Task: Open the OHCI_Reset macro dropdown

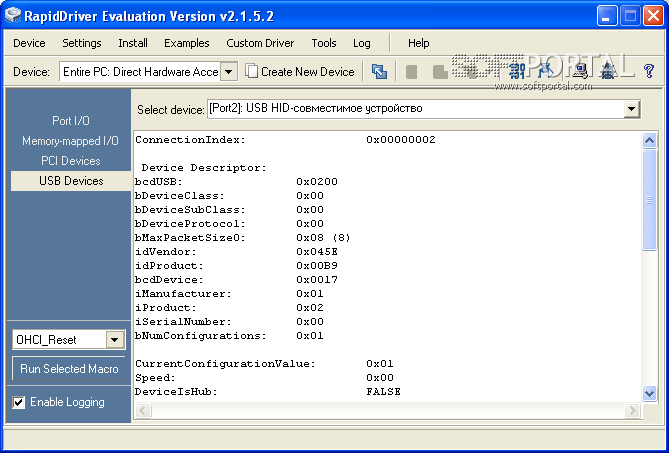Action: coord(114,340)
